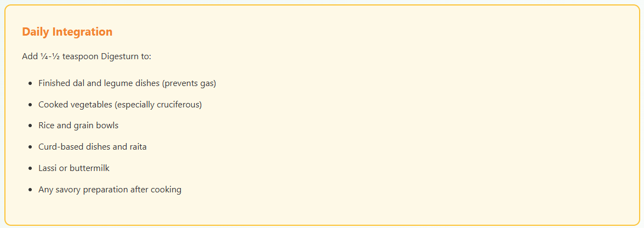Click the Daily Integration heading
Viewport: 644px width, 228px height.
pos(67,32)
